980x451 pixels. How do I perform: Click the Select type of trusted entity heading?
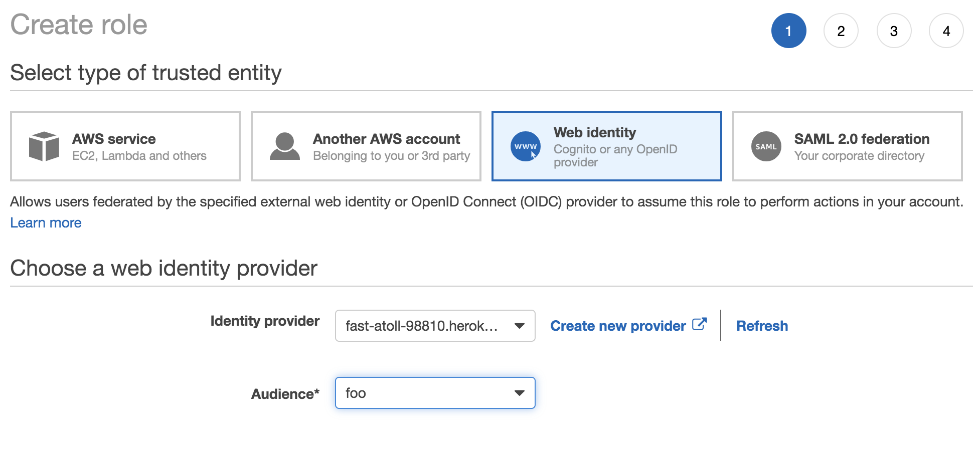click(146, 73)
